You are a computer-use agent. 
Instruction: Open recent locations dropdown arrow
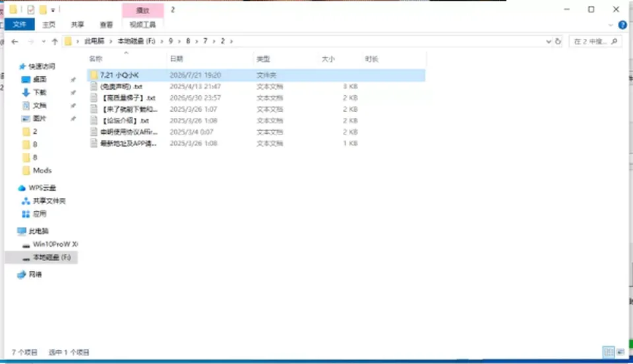click(44, 41)
